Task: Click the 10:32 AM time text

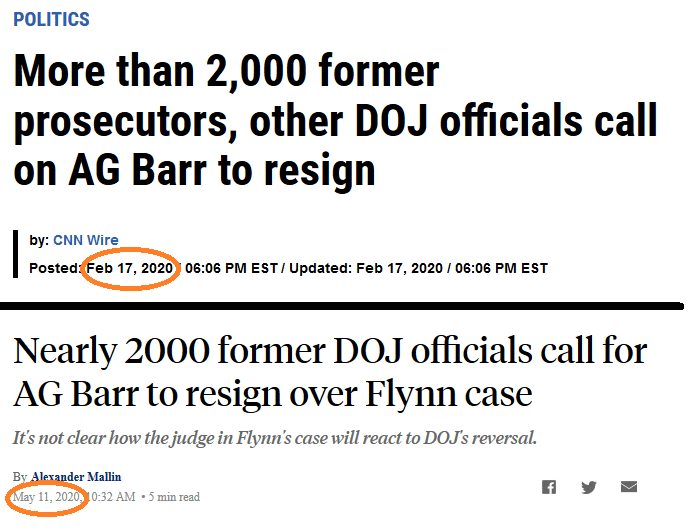Action: point(111,497)
